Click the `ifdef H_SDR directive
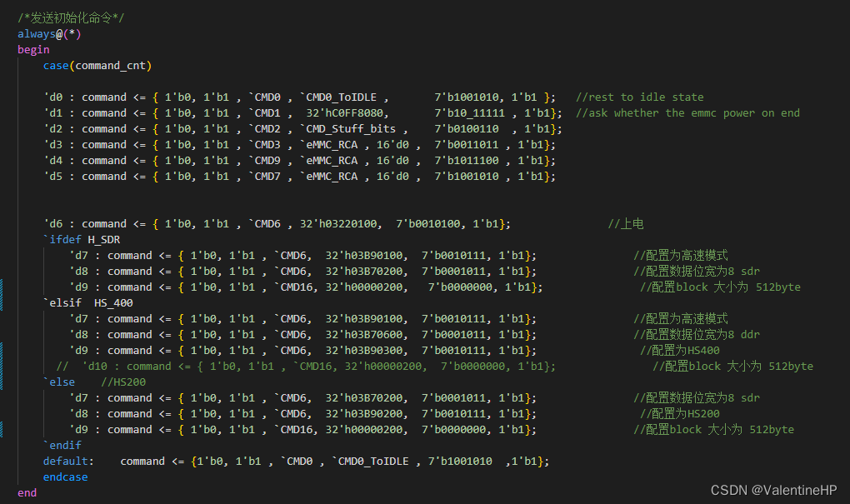 82,240
